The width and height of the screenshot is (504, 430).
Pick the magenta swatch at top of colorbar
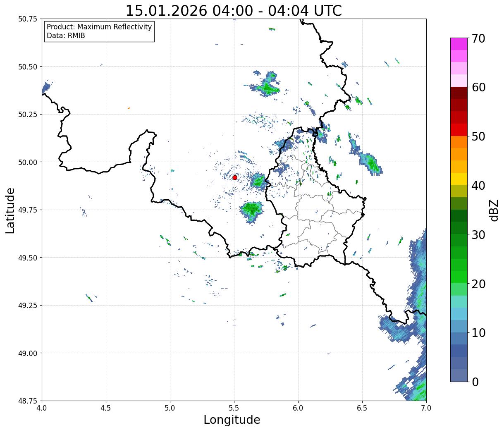coord(459,44)
